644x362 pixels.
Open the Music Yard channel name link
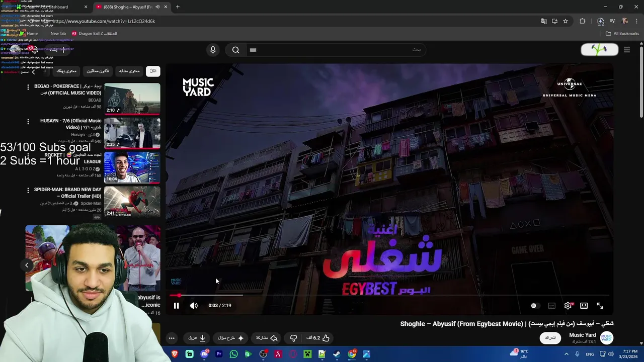click(x=582, y=335)
